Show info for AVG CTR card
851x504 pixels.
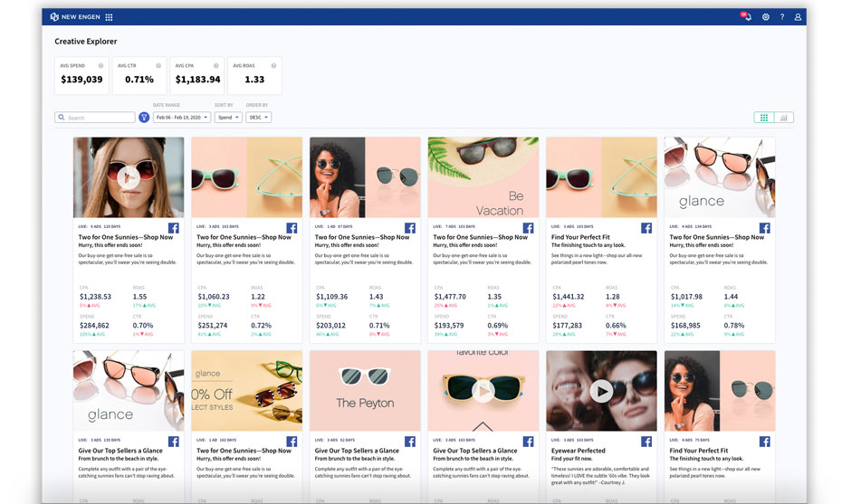click(x=158, y=66)
